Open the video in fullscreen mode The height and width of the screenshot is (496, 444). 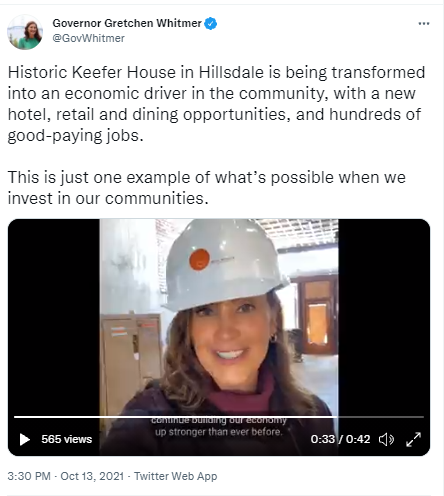pos(414,439)
